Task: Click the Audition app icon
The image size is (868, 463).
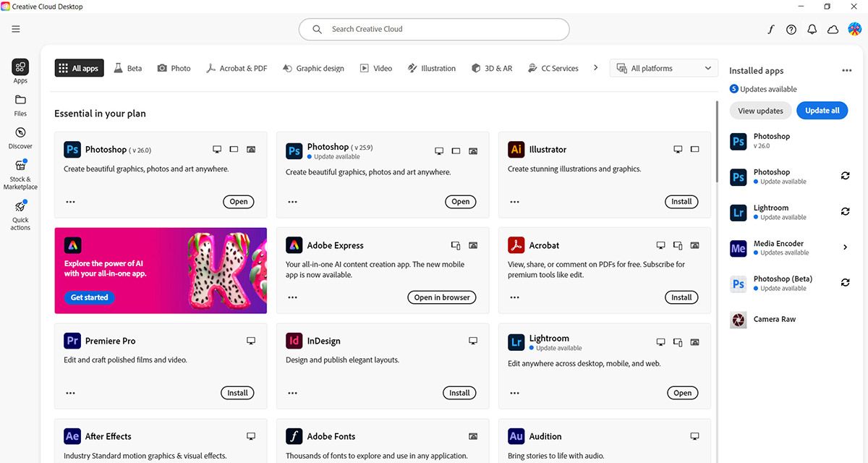Action: pyautogui.click(x=516, y=436)
